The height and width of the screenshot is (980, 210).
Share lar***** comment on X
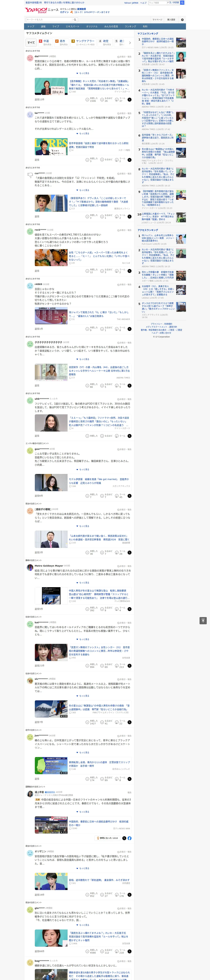click(130, 160)
